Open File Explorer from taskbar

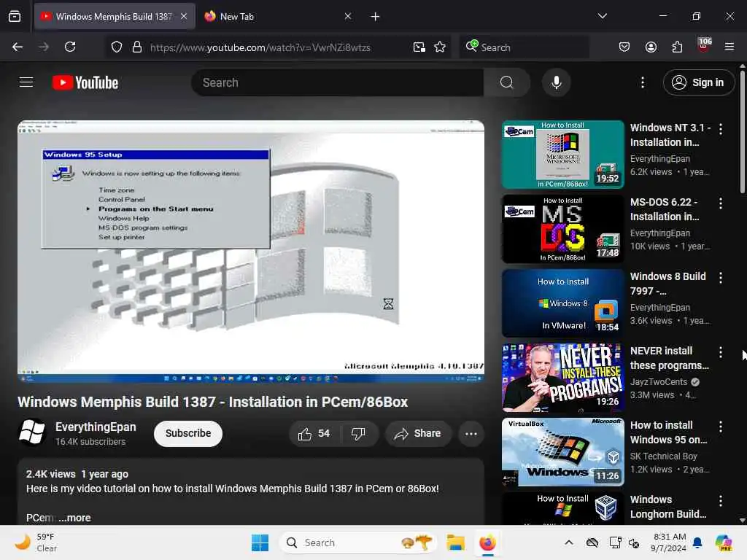[x=455, y=542]
